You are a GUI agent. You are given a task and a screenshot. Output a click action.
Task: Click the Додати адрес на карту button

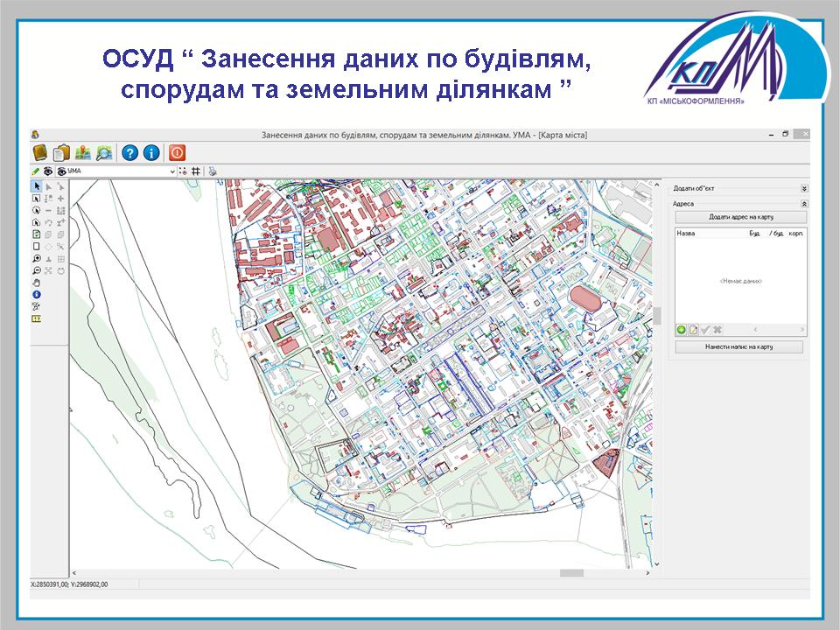click(740, 216)
